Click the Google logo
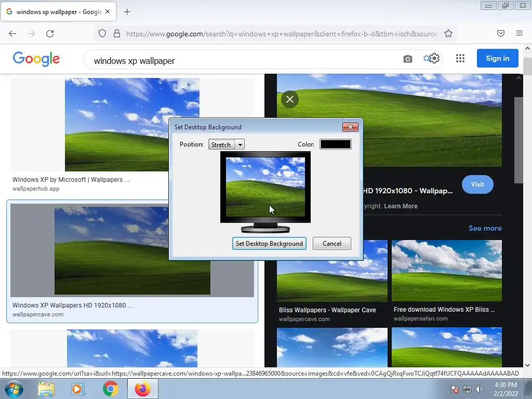 tap(36, 59)
